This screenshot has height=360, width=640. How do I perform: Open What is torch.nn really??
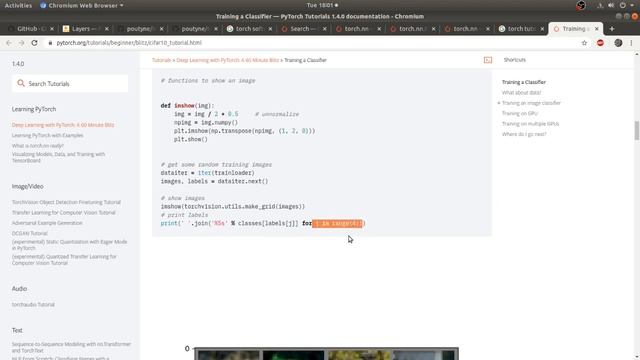pos(38,146)
